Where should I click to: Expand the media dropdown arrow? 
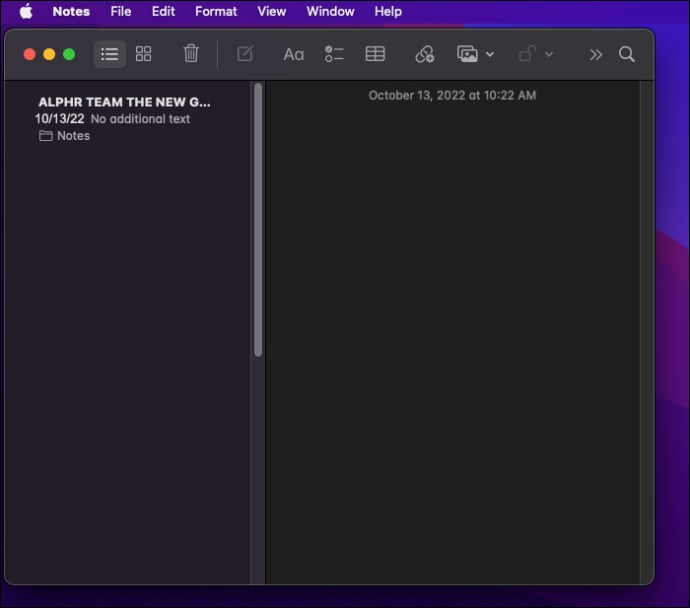(x=490, y=55)
